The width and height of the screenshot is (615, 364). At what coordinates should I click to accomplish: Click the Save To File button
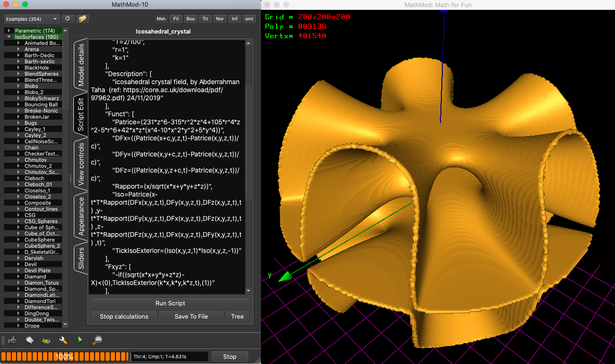191,316
